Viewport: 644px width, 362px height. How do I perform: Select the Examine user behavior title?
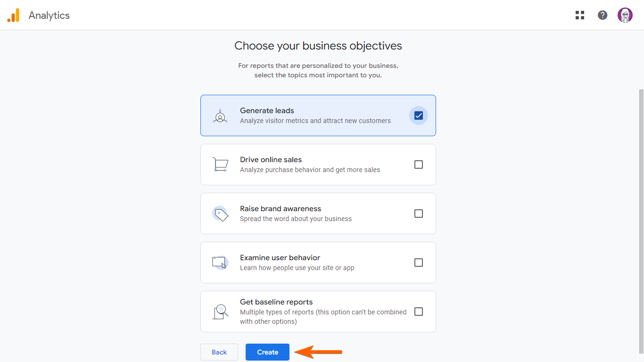[x=280, y=258]
